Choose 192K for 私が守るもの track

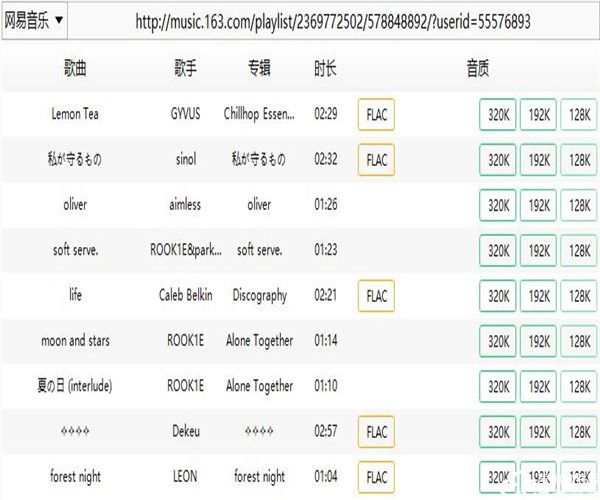(538, 160)
